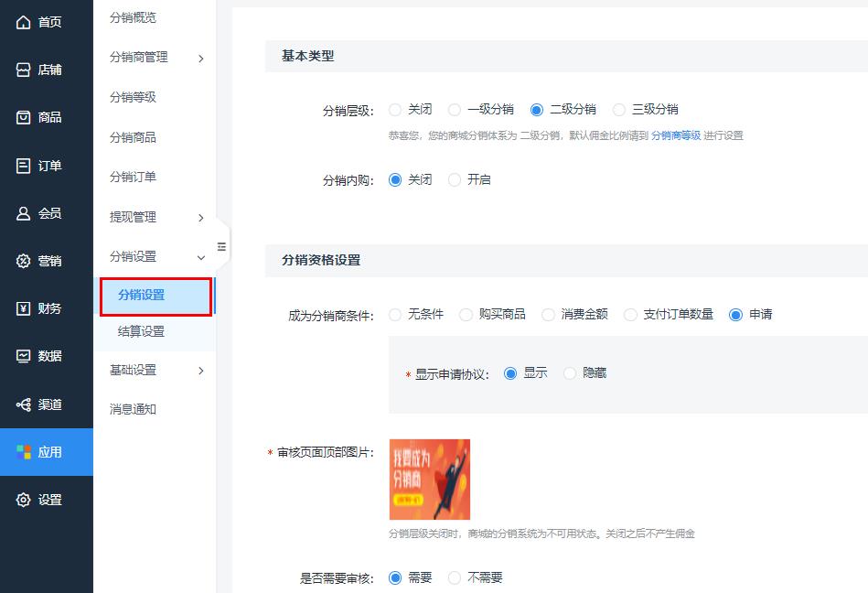Select the 店铺 shop icon
Viewport: 868px width, 593px height.
coord(25,70)
